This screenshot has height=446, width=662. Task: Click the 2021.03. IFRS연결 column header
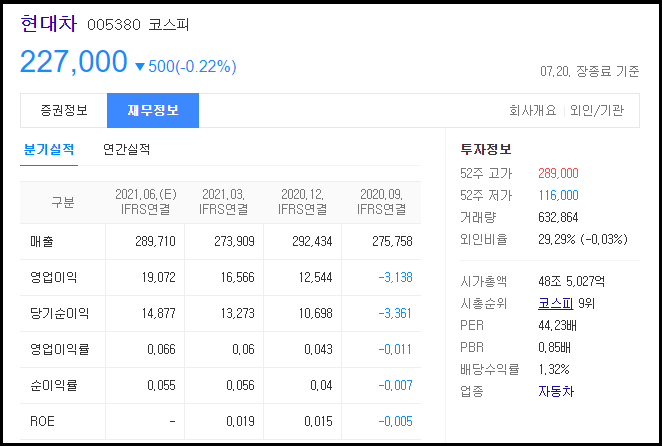pos(223,202)
